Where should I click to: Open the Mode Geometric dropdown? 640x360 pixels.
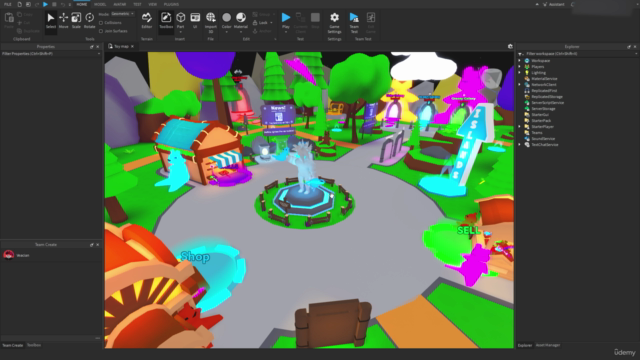coord(123,14)
